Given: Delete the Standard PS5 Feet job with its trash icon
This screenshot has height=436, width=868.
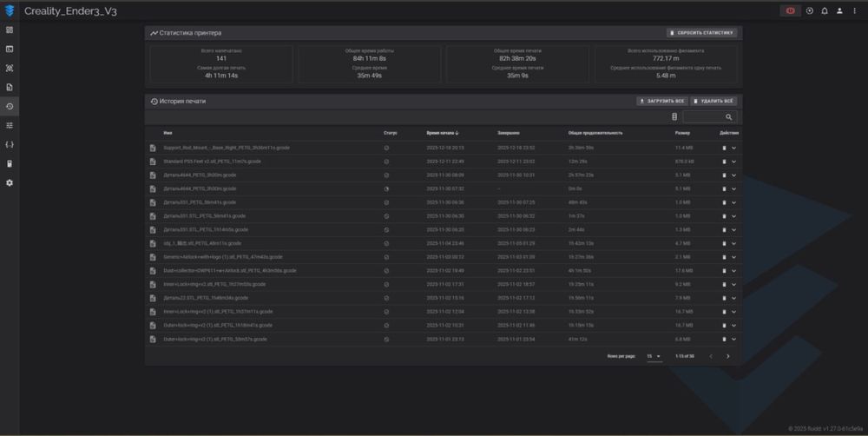Looking at the screenshot, I should click(724, 162).
